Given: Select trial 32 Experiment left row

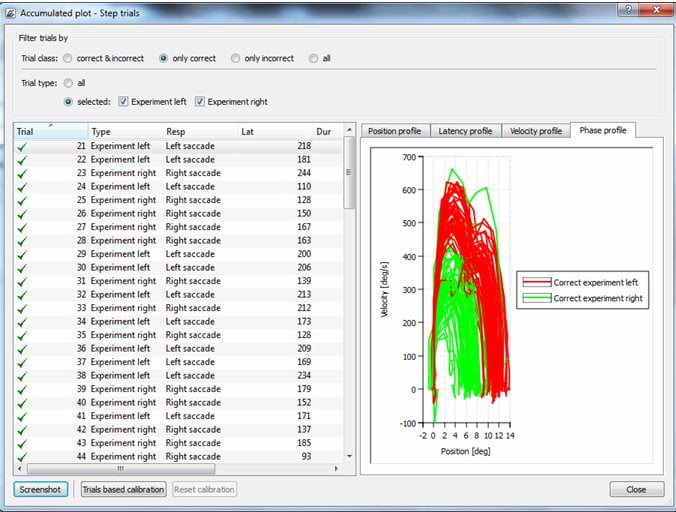Looking at the screenshot, I should [179, 295].
